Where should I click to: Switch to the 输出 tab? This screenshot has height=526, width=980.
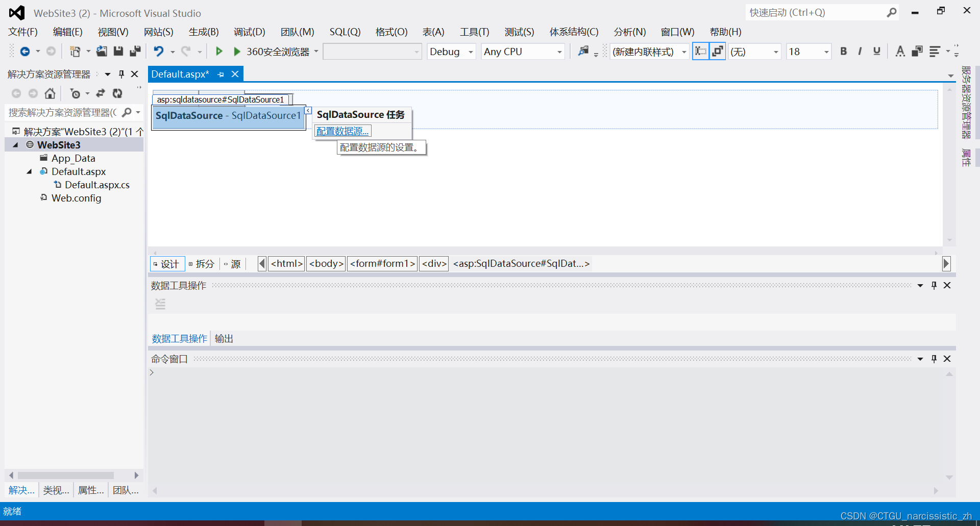[224, 338]
